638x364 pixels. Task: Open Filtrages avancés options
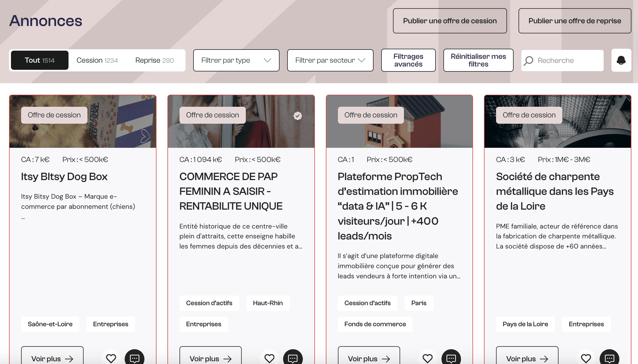point(408,60)
